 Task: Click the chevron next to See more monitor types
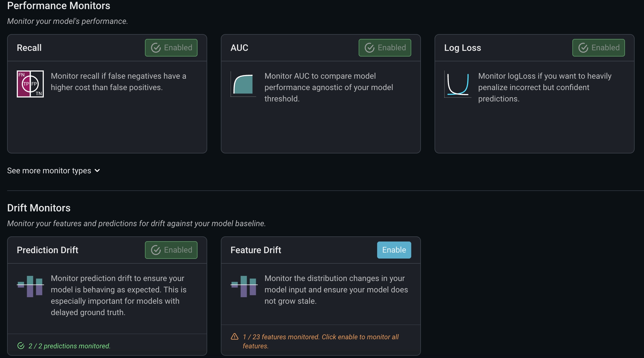(x=97, y=170)
